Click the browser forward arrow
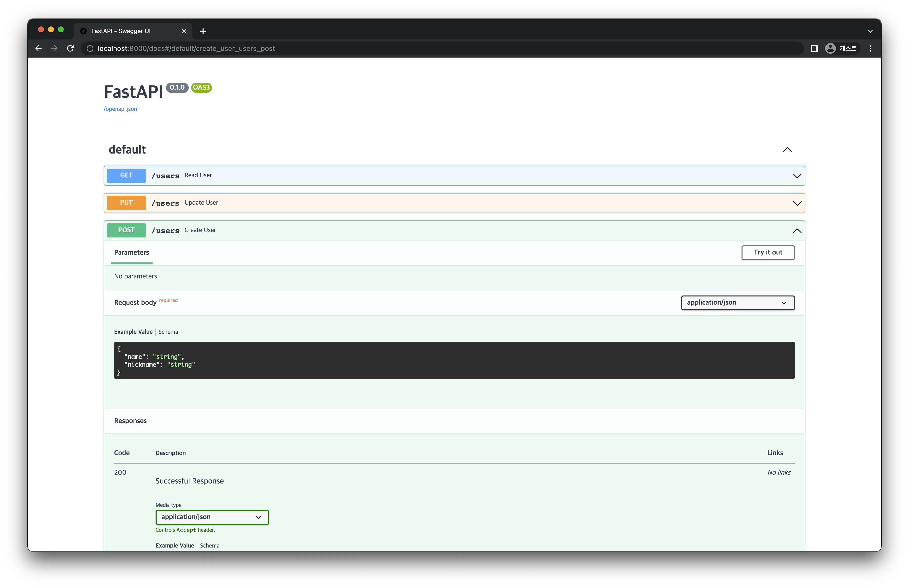Screen dimensions: 909x588 click(x=54, y=48)
